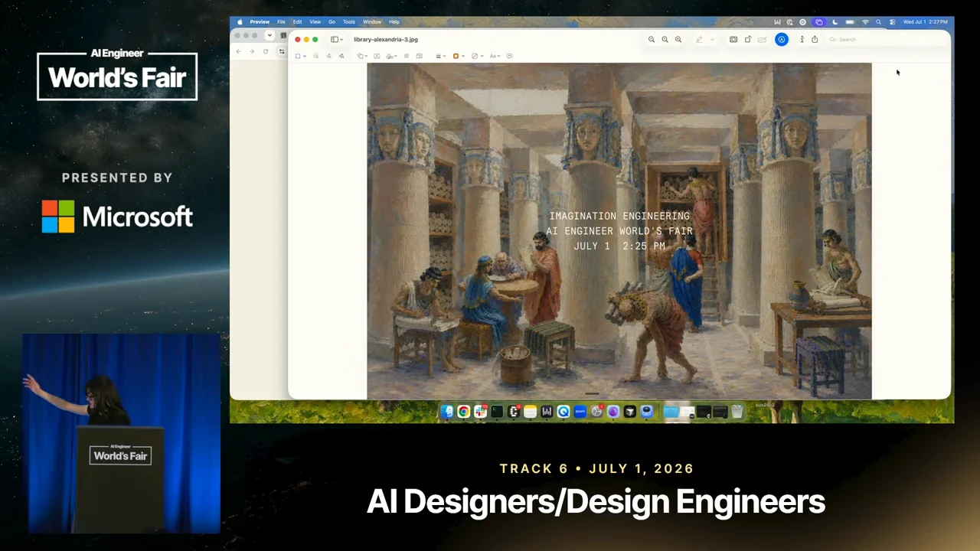
Task: Toggle the blue Markup toolbar button
Action: pyautogui.click(x=782, y=39)
